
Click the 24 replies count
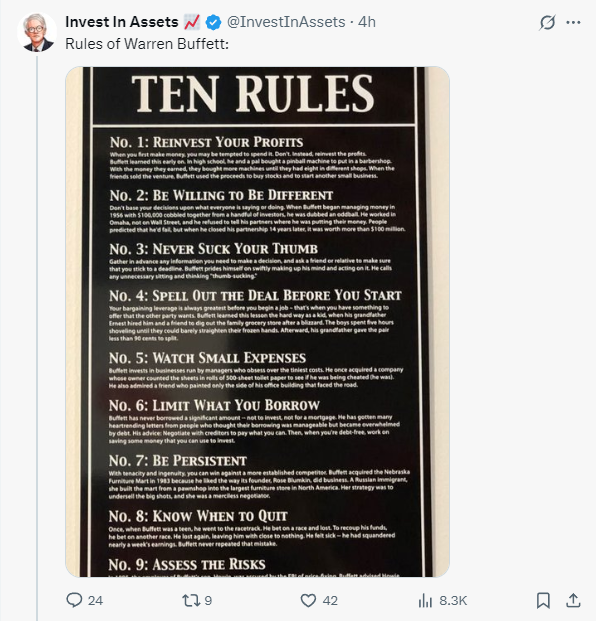(x=95, y=600)
